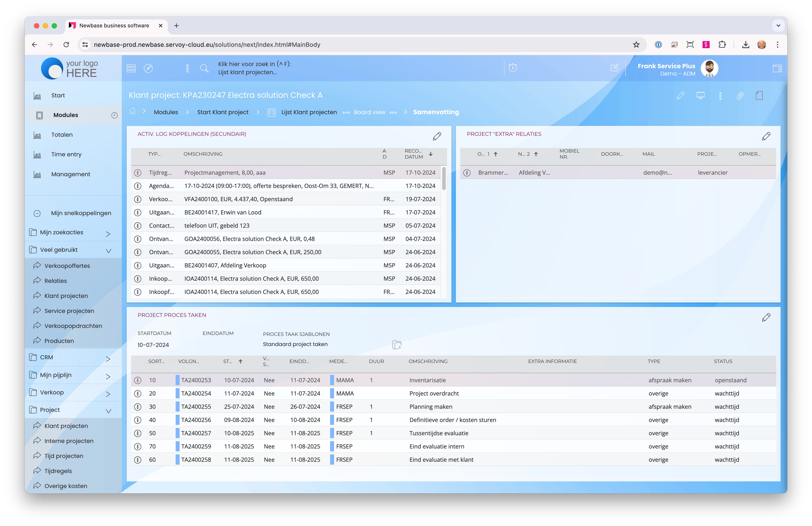812x526 pixels.
Task: Click pencil edit icon in Project Proces Taken panel
Action: pos(766,317)
